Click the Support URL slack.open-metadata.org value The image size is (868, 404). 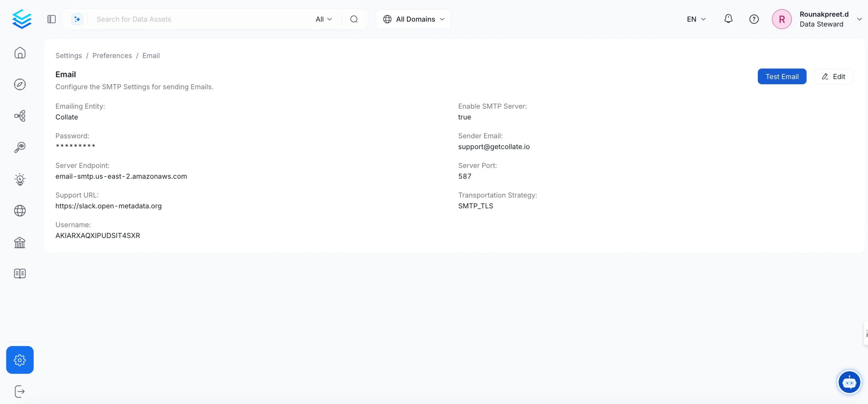[x=109, y=206]
